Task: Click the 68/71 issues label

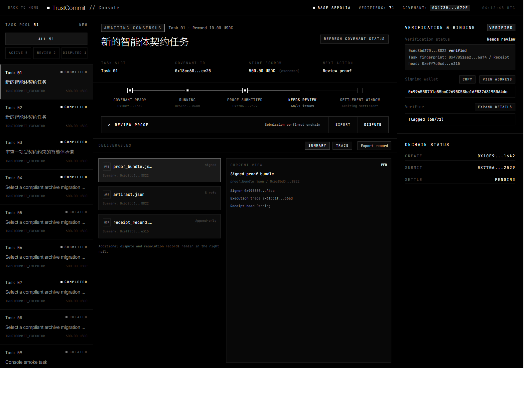Action: point(302,106)
